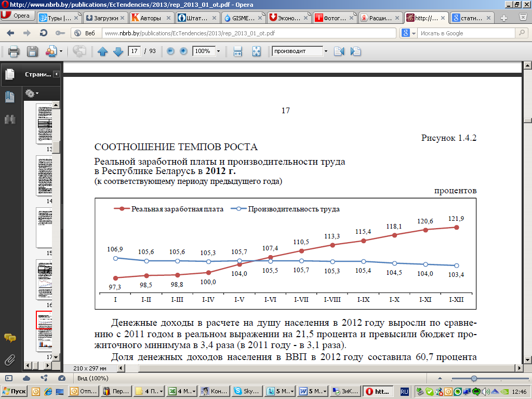Zoom in with plus button
The height and width of the screenshot is (399, 532).
pyautogui.click(x=183, y=51)
